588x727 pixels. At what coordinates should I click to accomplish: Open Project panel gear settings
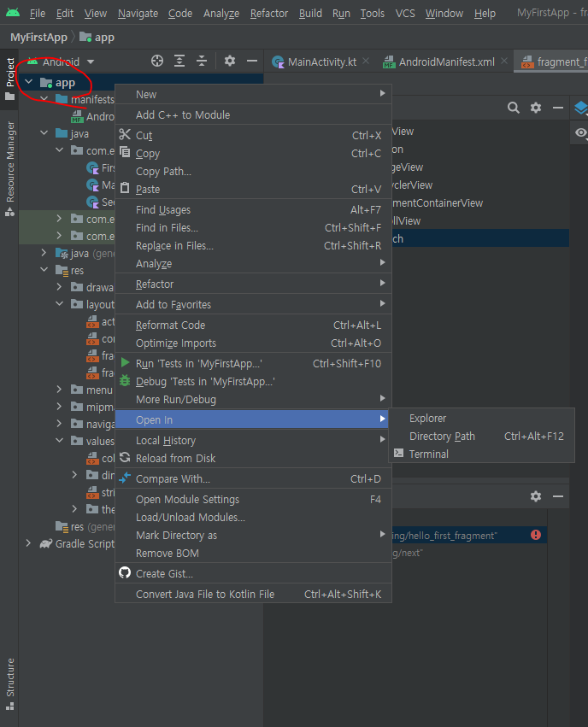click(230, 61)
